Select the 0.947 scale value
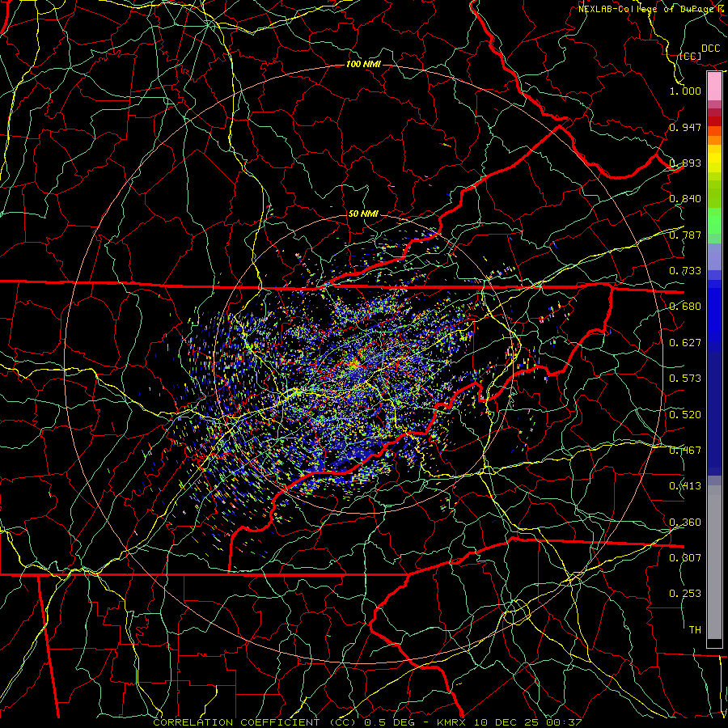Viewport: 728px width, 728px height. (x=685, y=127)
